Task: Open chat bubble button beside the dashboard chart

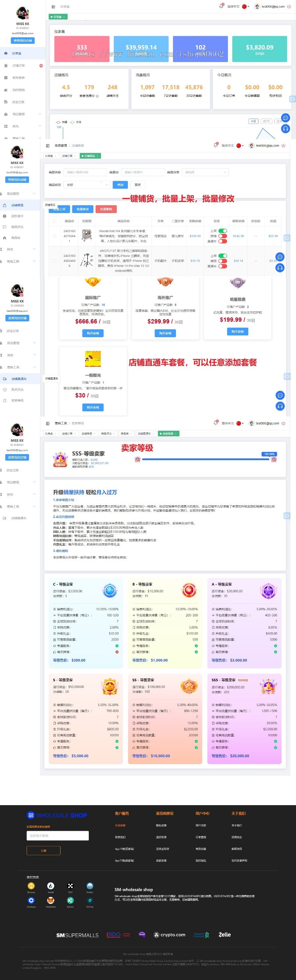Action: point(286,118)
